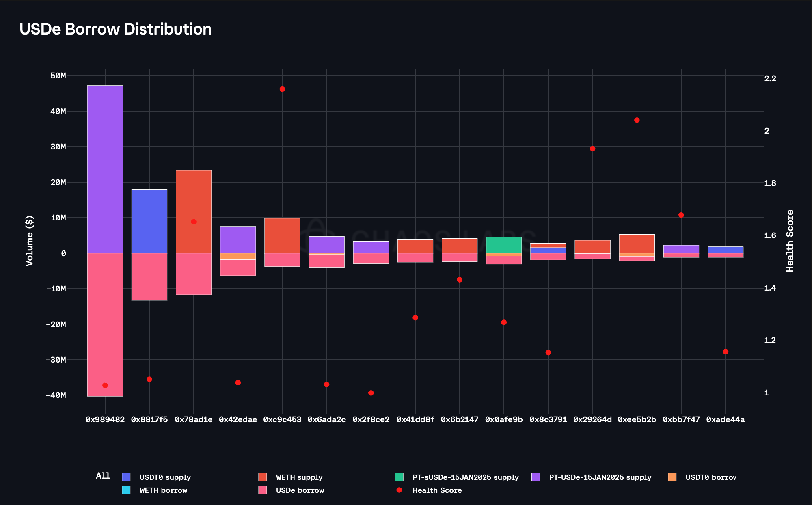812x505 pixels.
Task: Click purple supply bar for 0x989482
Action: point(105,169)
